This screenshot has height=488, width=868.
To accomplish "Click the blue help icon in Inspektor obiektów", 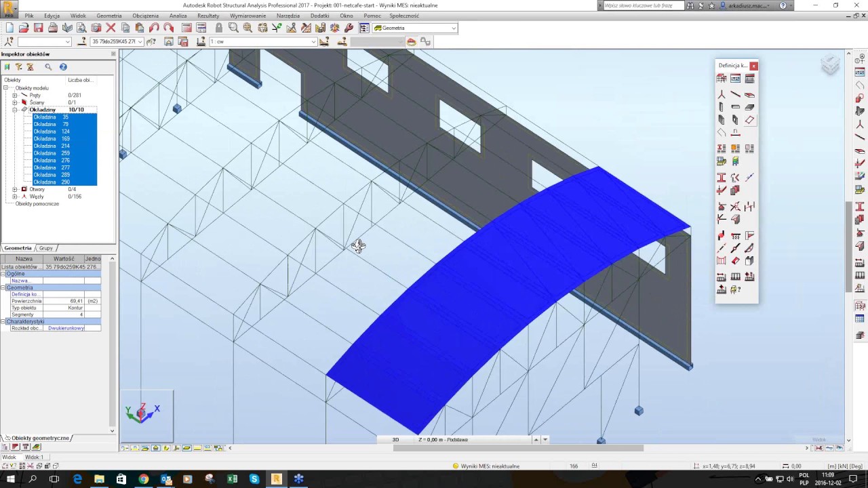I will 63,67.
